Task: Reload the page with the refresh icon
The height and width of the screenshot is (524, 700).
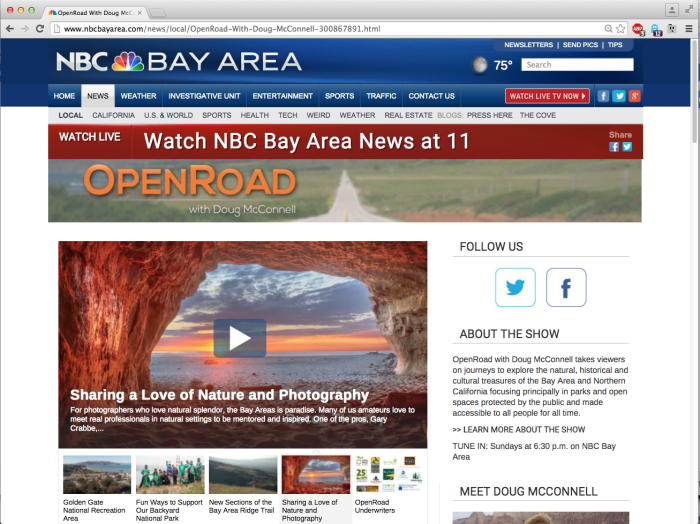Action: click(x=40, y=29)
